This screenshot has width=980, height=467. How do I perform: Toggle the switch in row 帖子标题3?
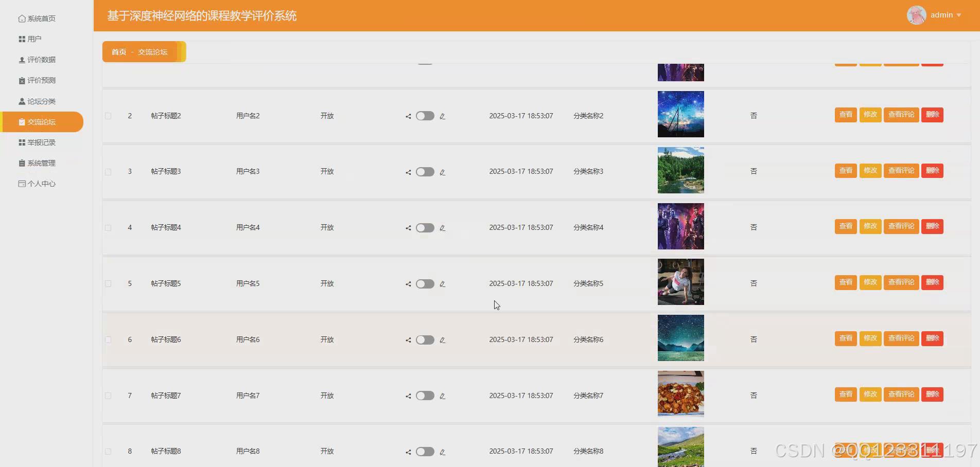425,172
